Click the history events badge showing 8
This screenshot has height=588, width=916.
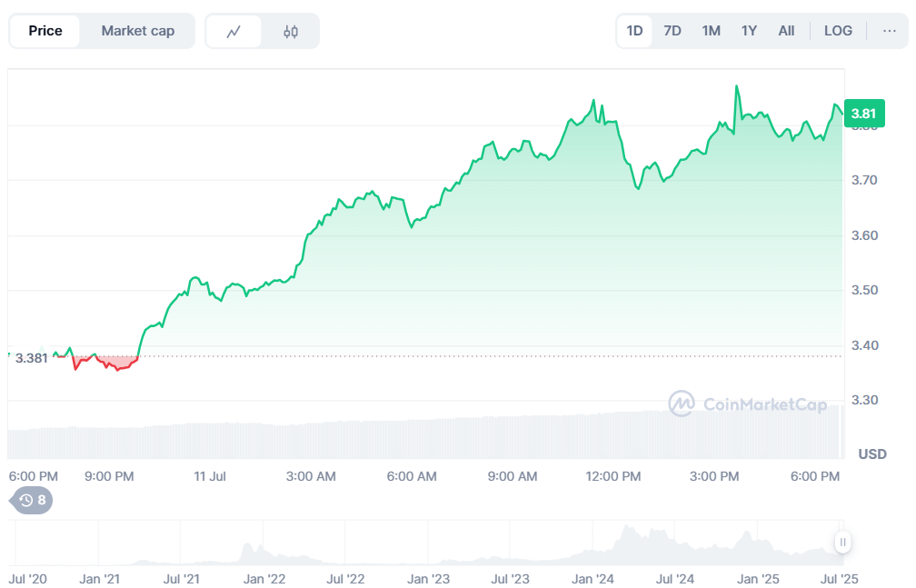[x=32, y=500]
